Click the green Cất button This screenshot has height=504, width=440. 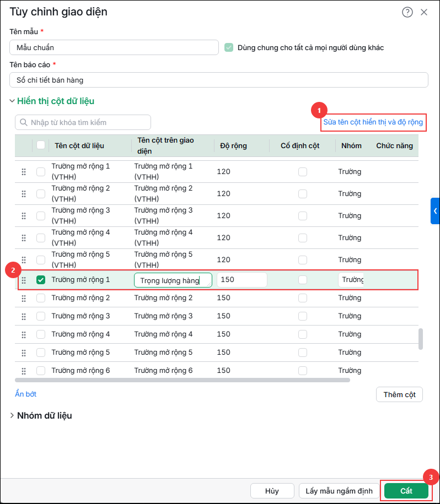click(406, 491)
